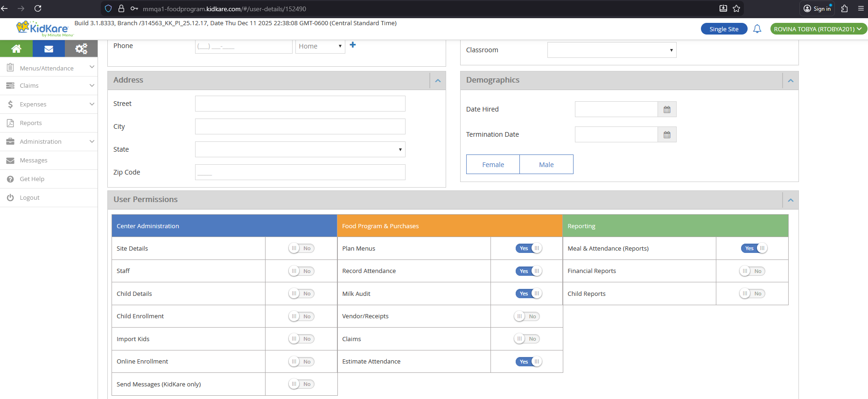Screen dimensions: 868x399
Task: Open the Classroom dropdown
Action: coord(611,50)
